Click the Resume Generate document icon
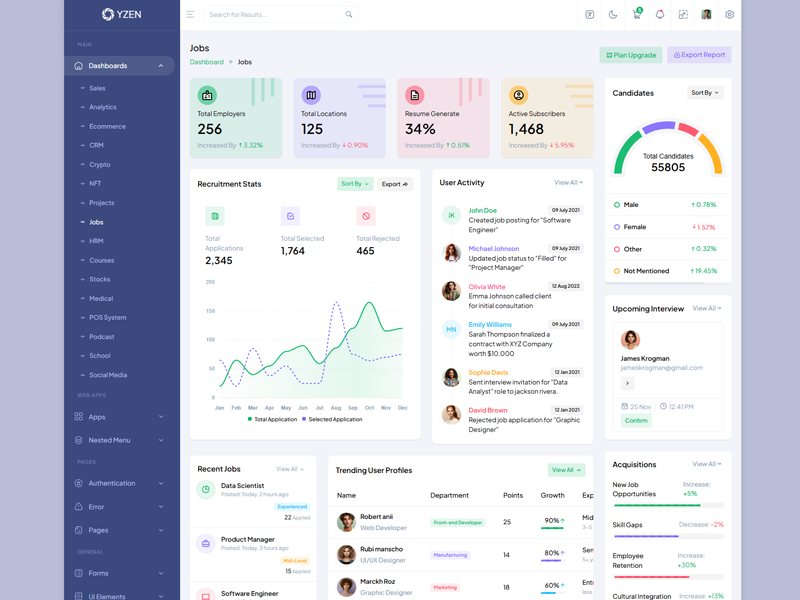The height and width of the screenshot is (600, 800). [x=415, y=95]
